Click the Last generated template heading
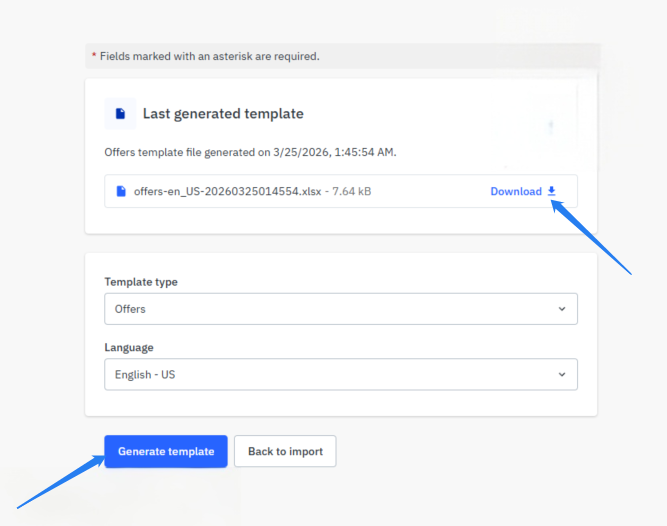Viewport: 667px width, 526px height. click(223, 114)
